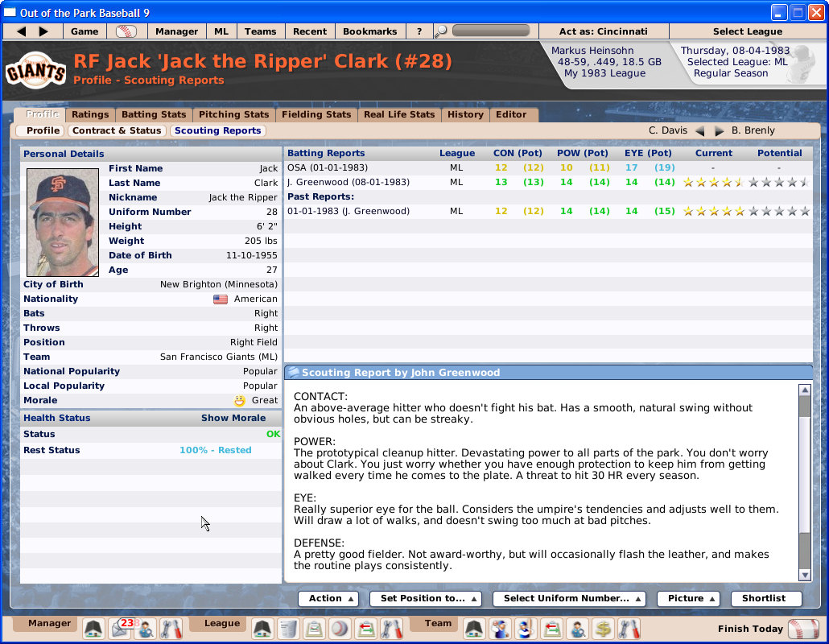The width and height of the screenshot is (829, 644).
Task: Navigate to B. Brenly using the forward arrow
Action: pos(720,130)
